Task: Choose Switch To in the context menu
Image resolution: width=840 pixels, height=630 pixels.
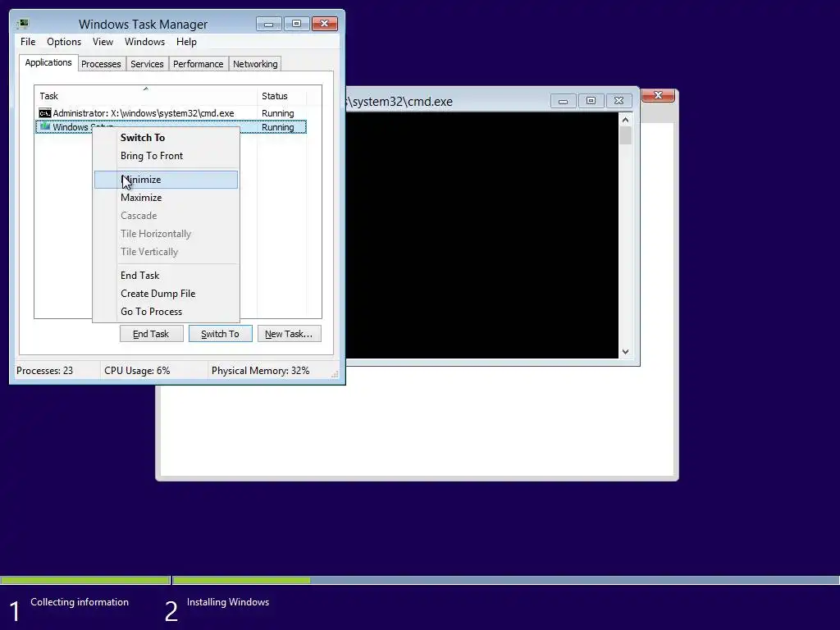Action: tap(166, 138)
